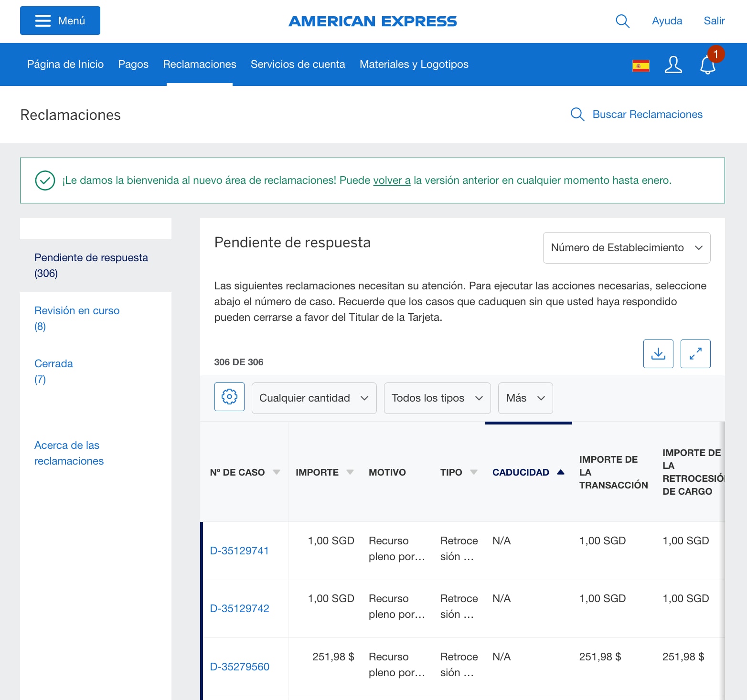Select Servicios de cuenta in navigation
The image size is (747, 700).
pos(298,64)
